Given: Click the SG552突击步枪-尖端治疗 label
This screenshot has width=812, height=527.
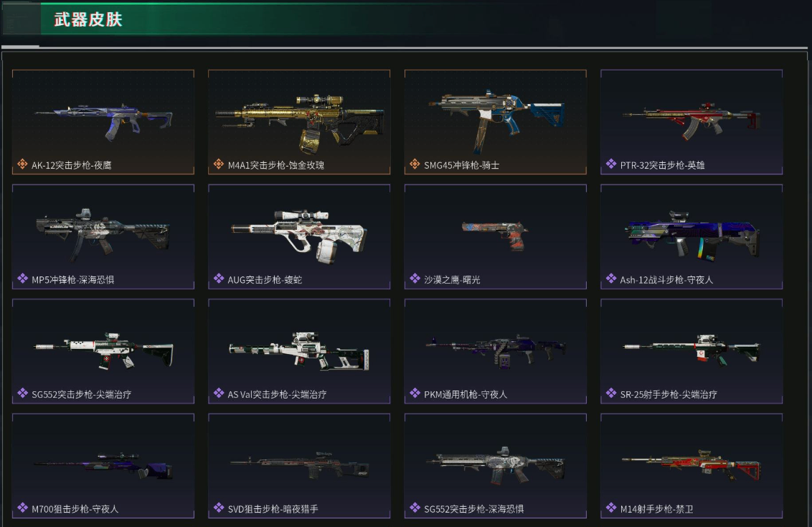Looking at the screenshot, I should (81, 394).
